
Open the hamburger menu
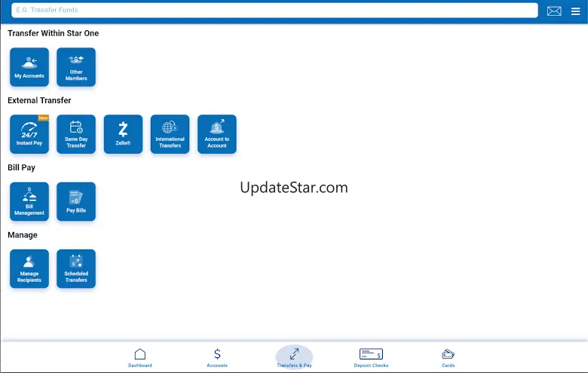click(576, 11)
